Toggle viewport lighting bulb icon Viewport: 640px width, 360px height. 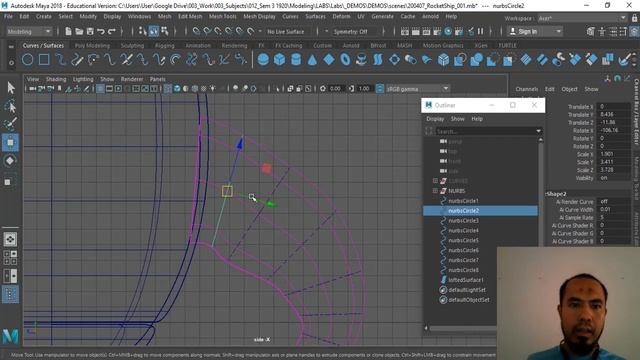click(x=213, y=89)
